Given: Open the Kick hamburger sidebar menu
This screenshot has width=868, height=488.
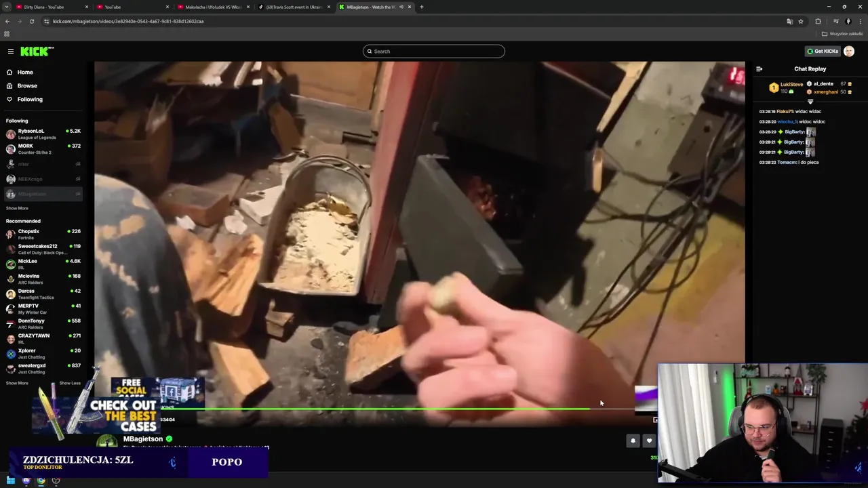Looking at the screenshot, I should 10,52.
